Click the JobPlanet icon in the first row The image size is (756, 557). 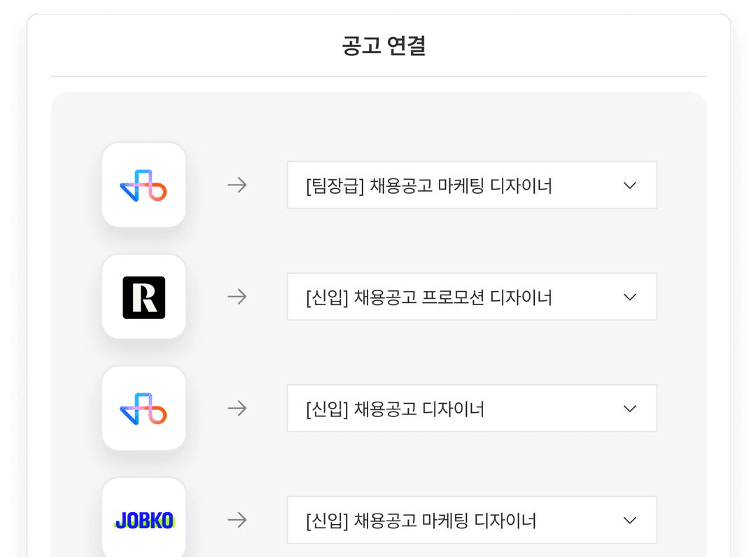pos(143,185)
